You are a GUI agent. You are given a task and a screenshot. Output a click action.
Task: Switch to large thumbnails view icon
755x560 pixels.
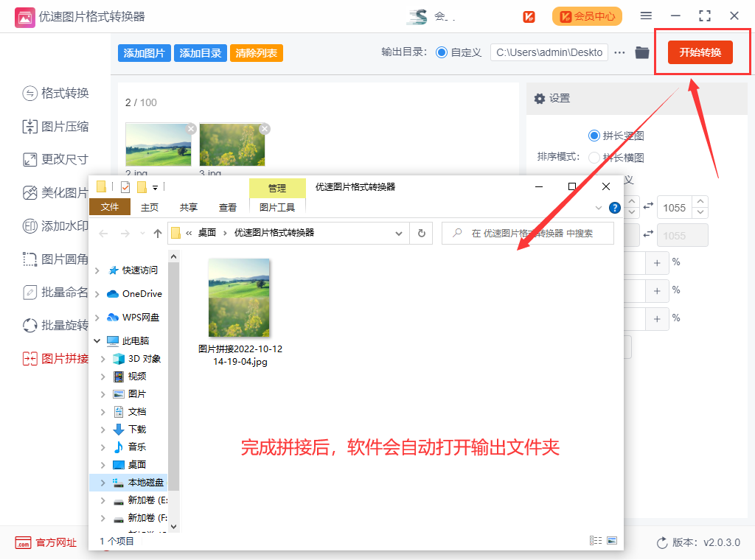pyautogui.click(x=611, y=541)
